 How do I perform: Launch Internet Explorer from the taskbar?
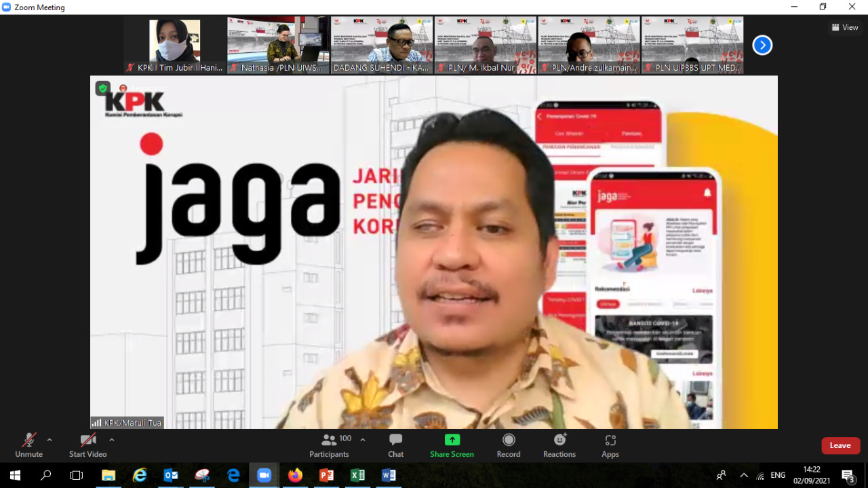[x=140, y=475]
